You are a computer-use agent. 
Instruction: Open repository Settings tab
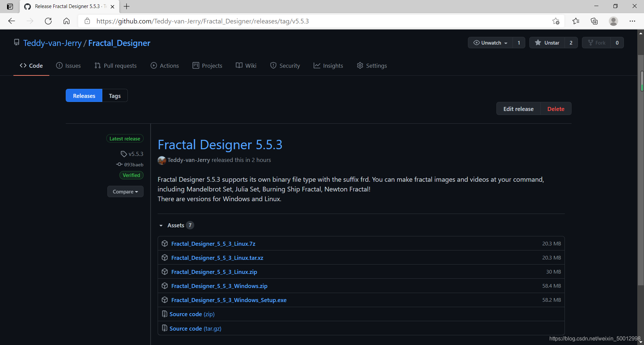click(x=372, y=66)
